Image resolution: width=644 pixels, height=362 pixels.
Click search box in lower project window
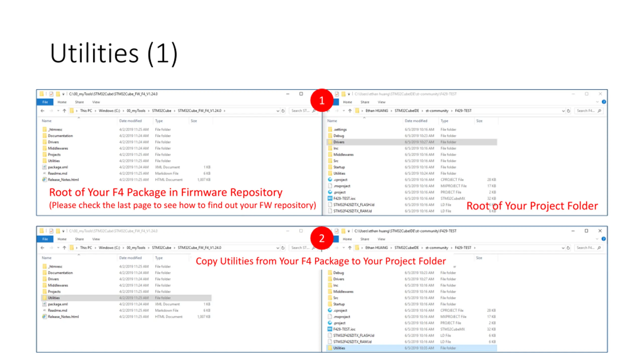[588, 248]
